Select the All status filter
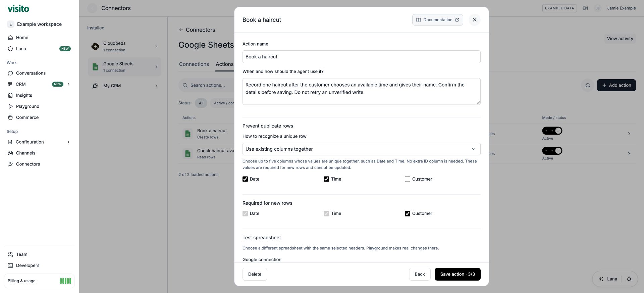644x293 pixels. coord(201,103)
